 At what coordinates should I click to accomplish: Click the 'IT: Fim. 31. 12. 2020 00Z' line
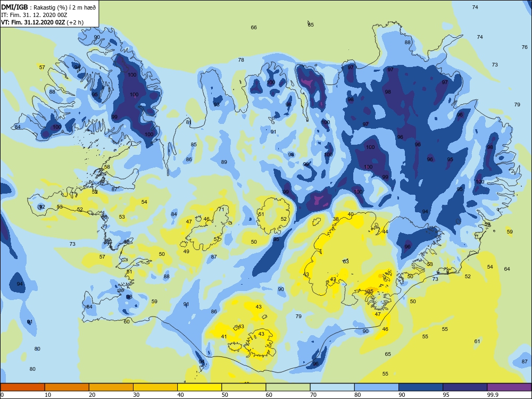(x=34, y=15)
